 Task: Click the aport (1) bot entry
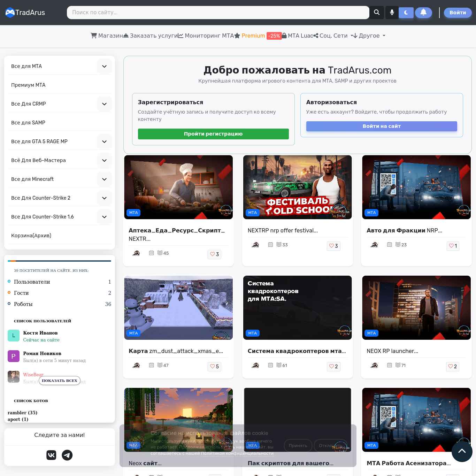pos(18,419)
